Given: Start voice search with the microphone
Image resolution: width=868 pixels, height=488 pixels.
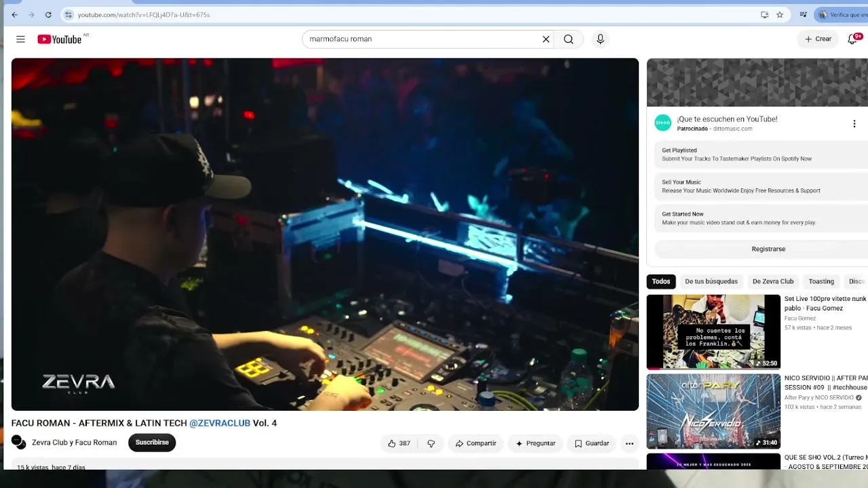Looking at the screenshot, I should [x=600, y=39].
